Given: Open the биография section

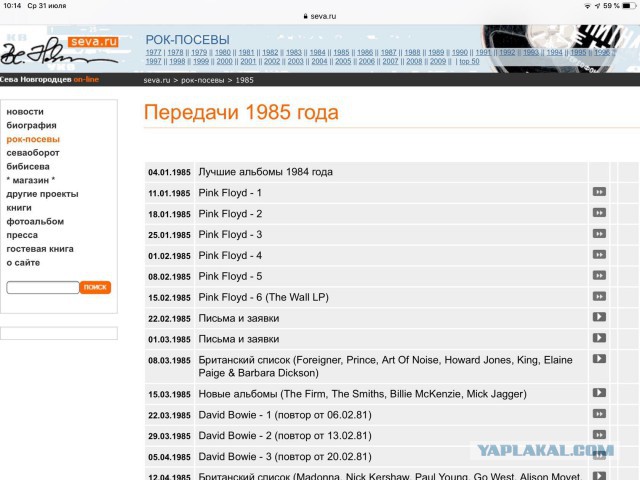Looking at the screenshot, I should tap(31, 125).
